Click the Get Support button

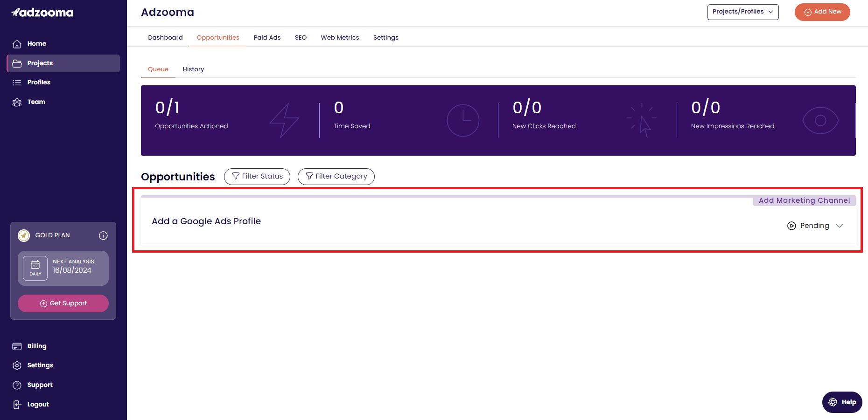pyautogui.click(x=63, y=303)
